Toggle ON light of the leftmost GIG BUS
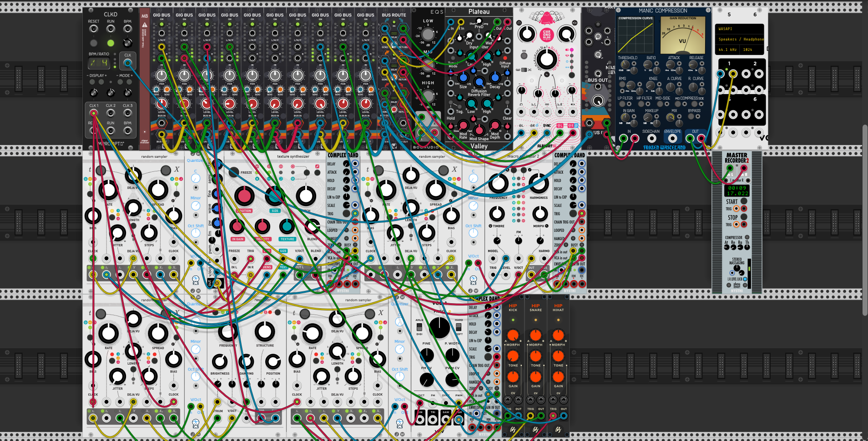The image size is (868, 441). [161, 24]
